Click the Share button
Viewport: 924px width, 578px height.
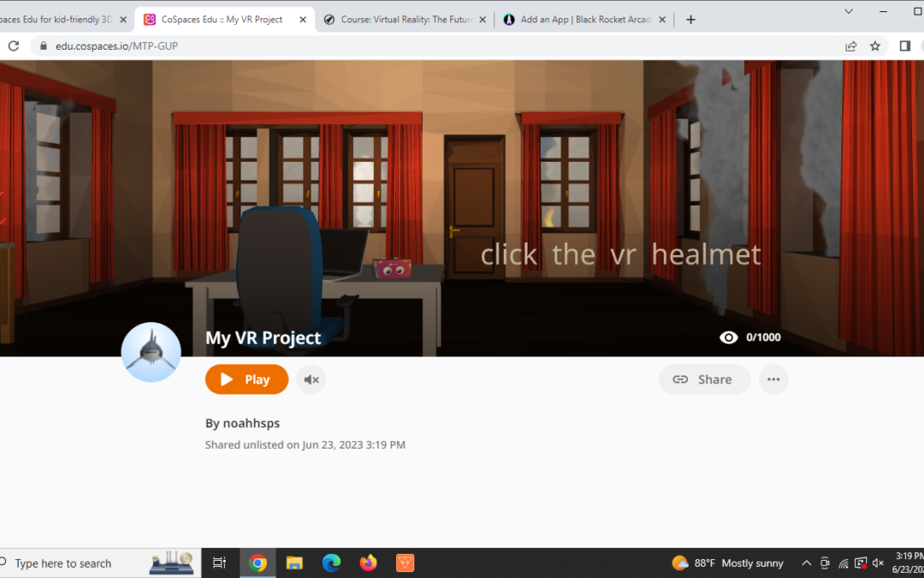704,379
